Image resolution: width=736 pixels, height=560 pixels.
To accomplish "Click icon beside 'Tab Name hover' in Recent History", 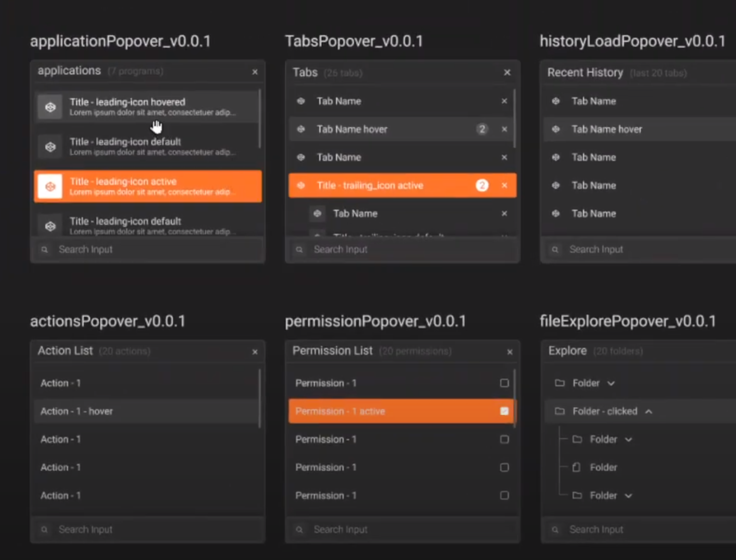I will point(556,129).
